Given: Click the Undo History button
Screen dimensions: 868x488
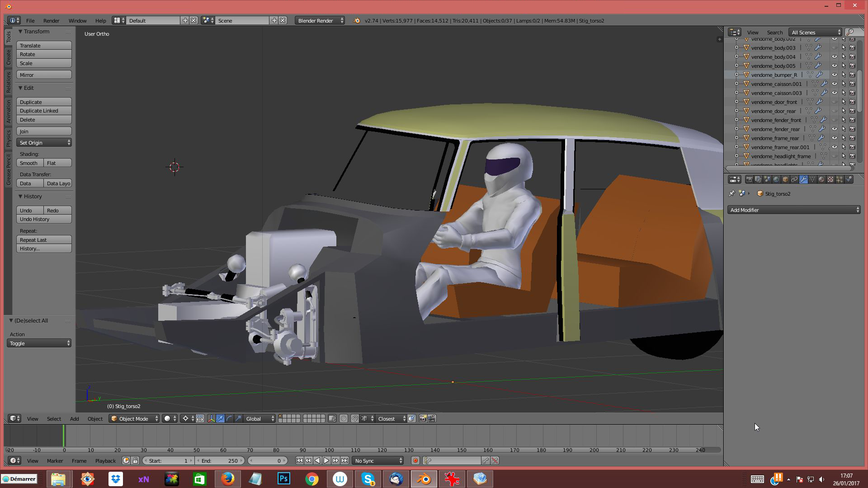Looking at the screenshot, I should coord(44,219).
